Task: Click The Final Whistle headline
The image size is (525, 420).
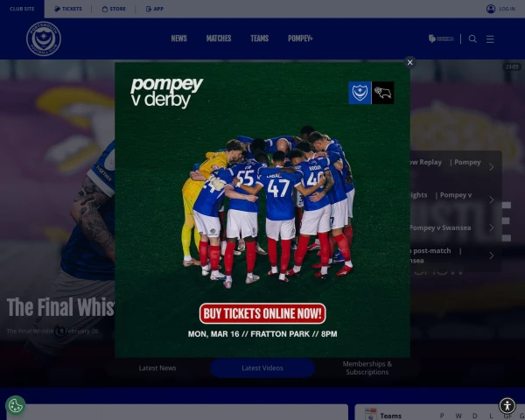Action: [x=60, y=307]
